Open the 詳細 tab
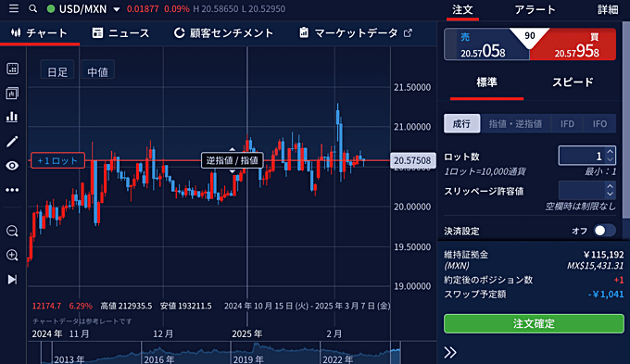The width and height of the screenshot is (630, 364). tap(608, 9)
